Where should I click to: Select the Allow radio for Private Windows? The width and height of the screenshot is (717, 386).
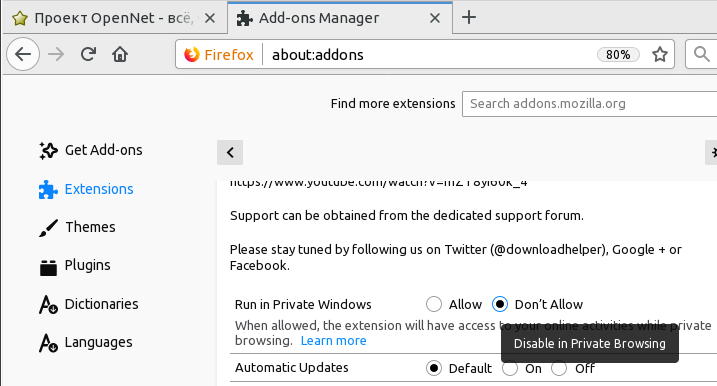click(x=433, y=304)
